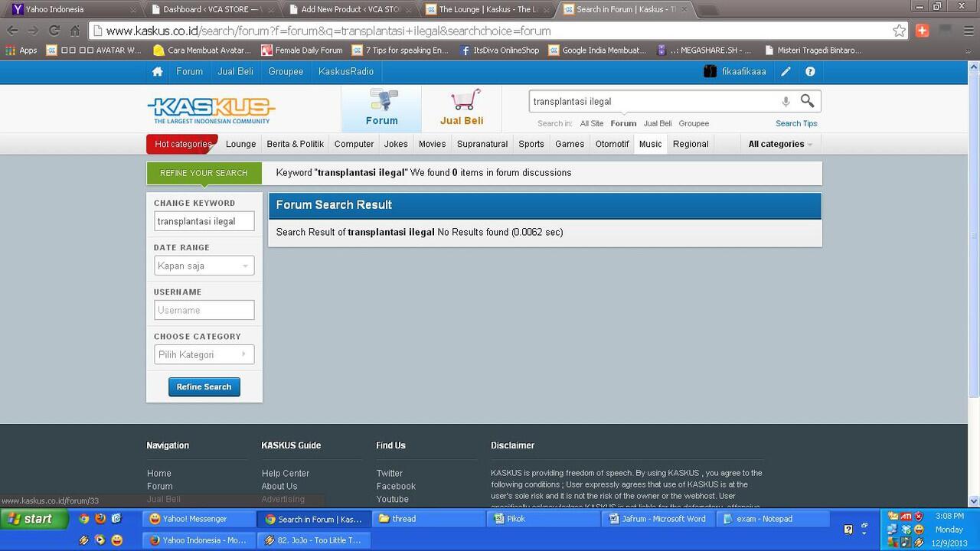Open the Female Daily Forum bookmark

coord(302,51)
